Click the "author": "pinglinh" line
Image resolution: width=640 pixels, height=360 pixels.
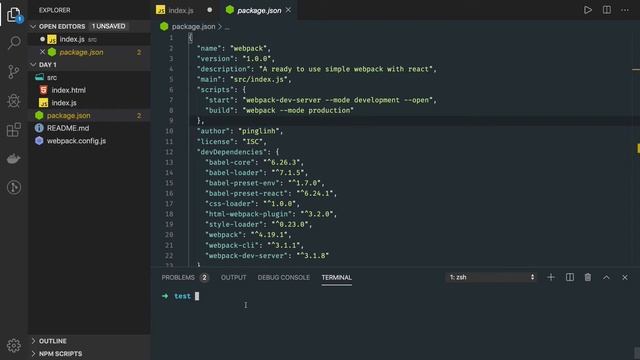tap(240, 131)
